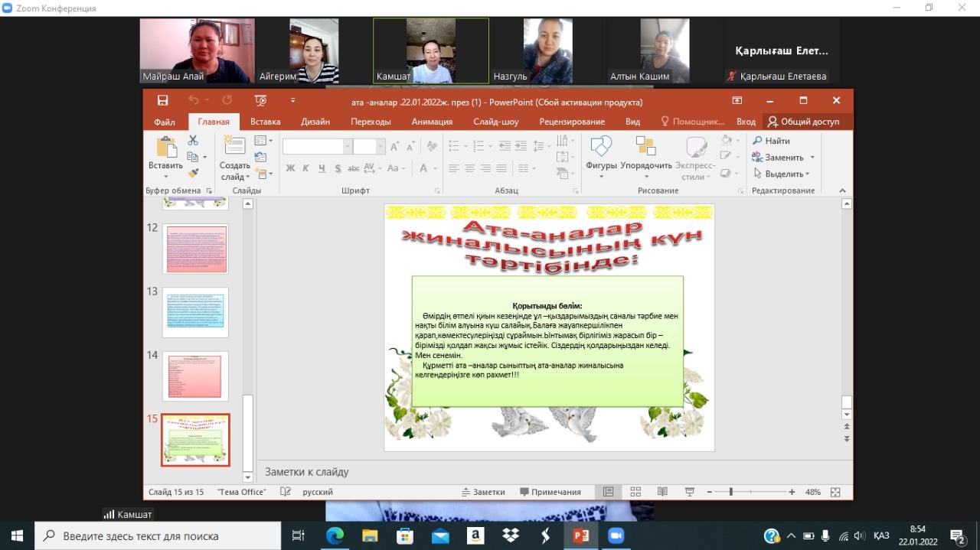Image resolution: width=980 pixels, height=550 pixels.
Task: Click the Общий доступ share button
Action: tap(803, 122)
